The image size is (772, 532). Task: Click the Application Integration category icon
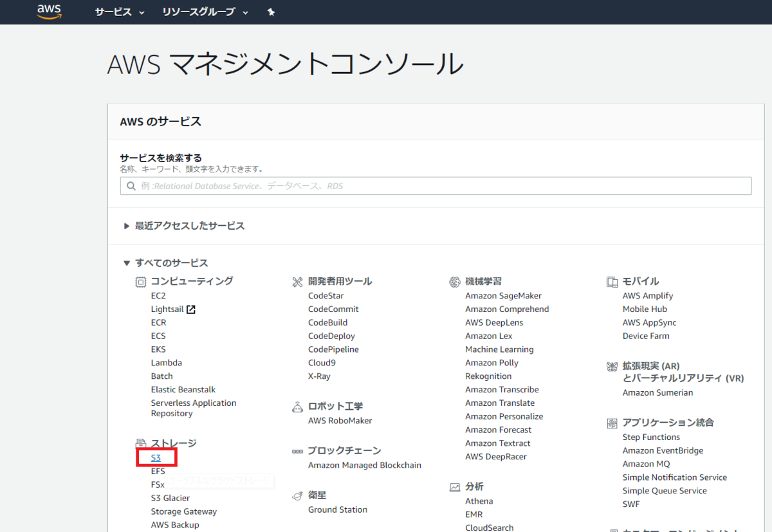click(612, 423)
